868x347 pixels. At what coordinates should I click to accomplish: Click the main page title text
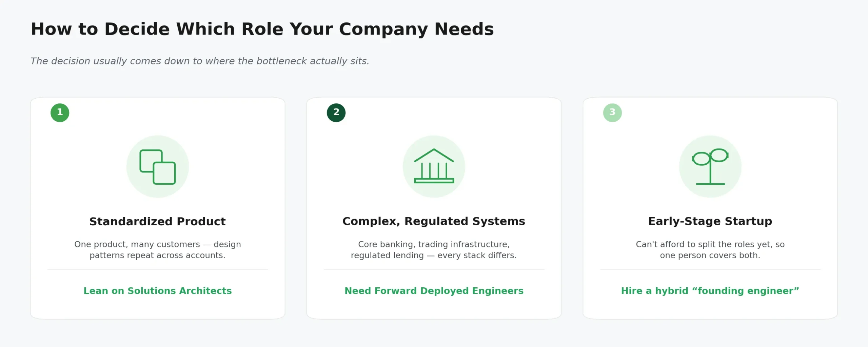(x=262, y=29)
